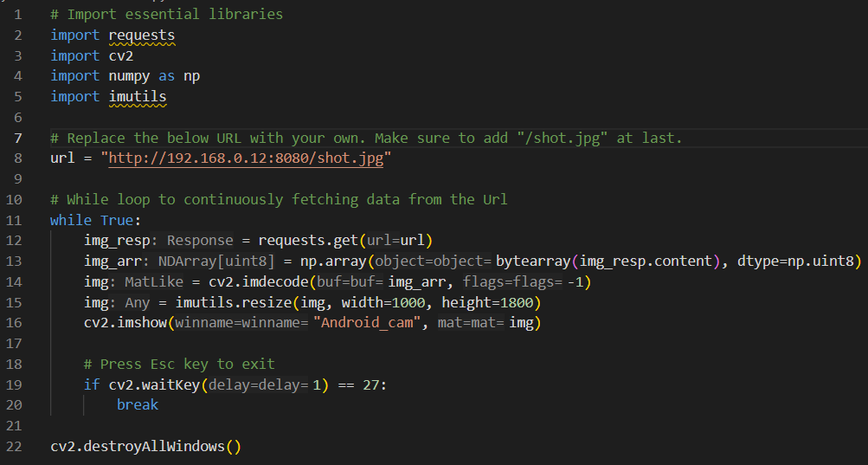The image size is (868, 465).
Task: Click the 'flags=flags=' inlay hint
Action: [x=512, y=282]
